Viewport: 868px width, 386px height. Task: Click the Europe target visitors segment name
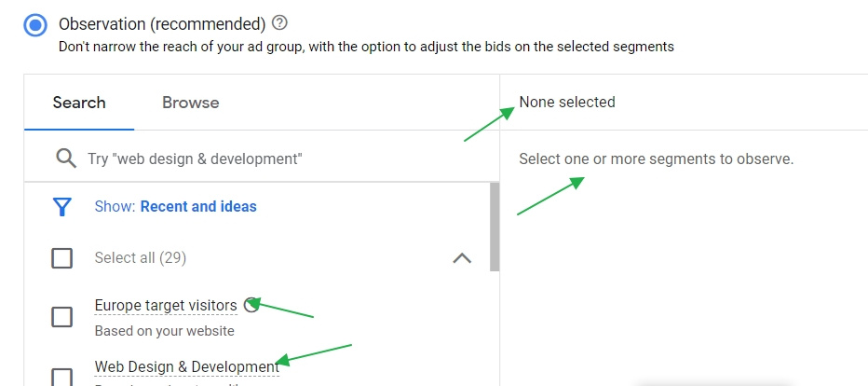tap(166, 305)
